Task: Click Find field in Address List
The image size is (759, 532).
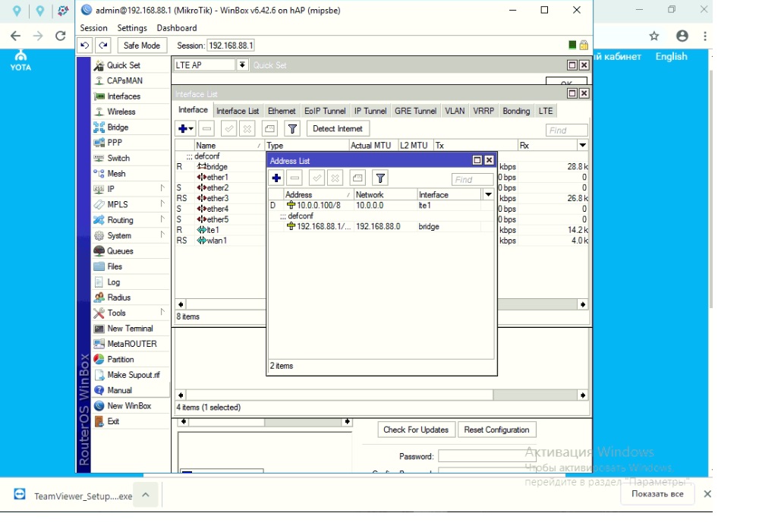Action: point(472,180)
